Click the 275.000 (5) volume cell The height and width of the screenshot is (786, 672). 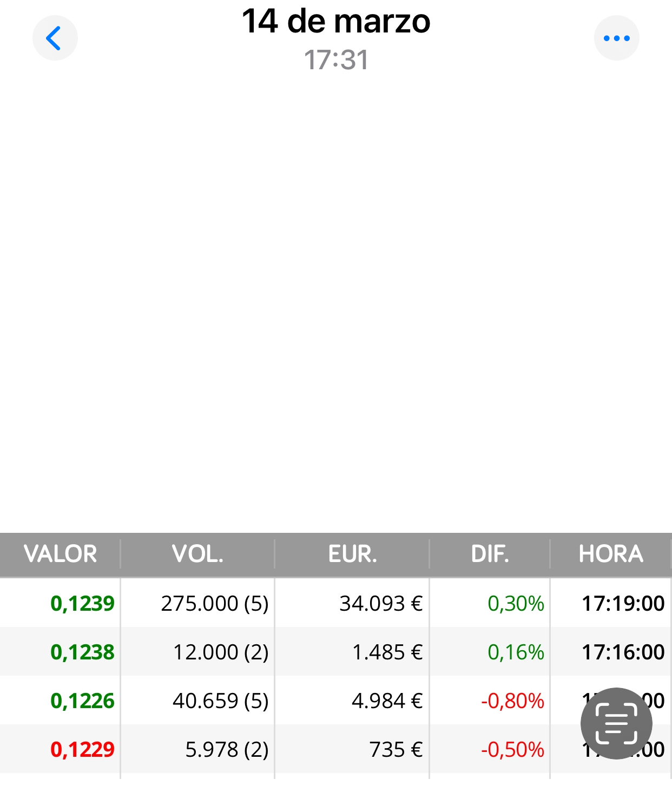tap(215, 604)
